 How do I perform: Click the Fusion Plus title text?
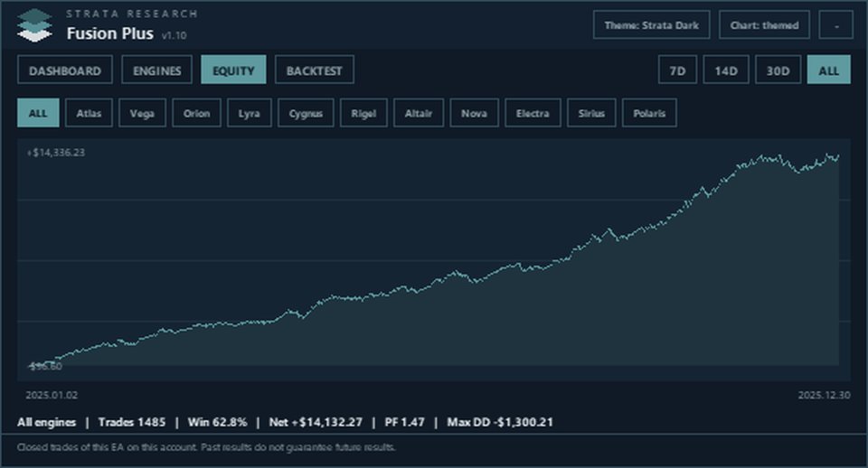coord(109,33)
